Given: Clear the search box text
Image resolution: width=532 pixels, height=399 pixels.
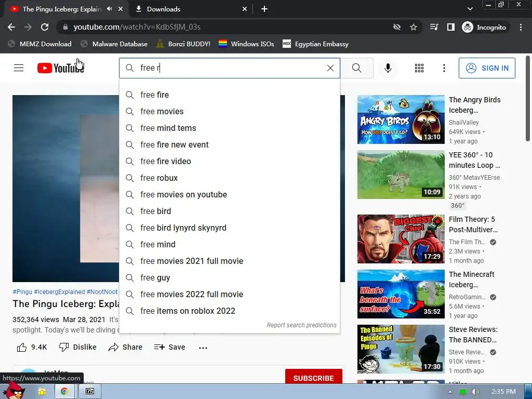Looking at the screenshot, I should click(330, 68).
